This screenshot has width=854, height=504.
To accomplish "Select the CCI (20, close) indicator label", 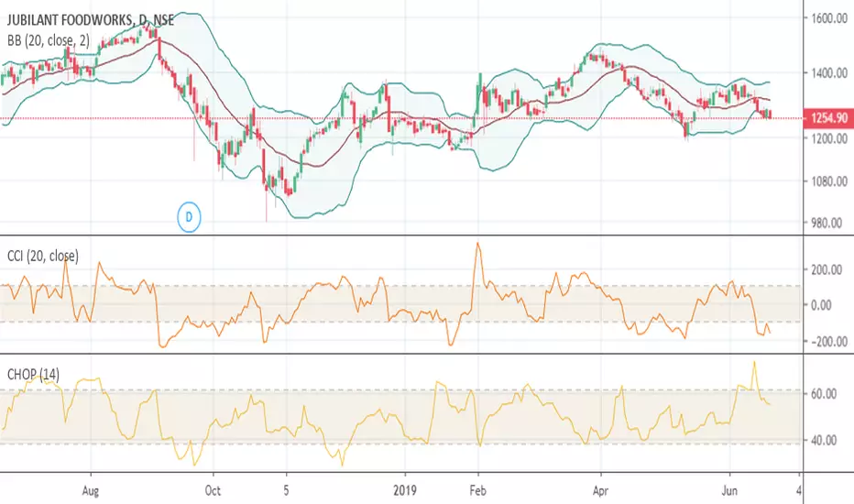I will (x=43, y=256).
